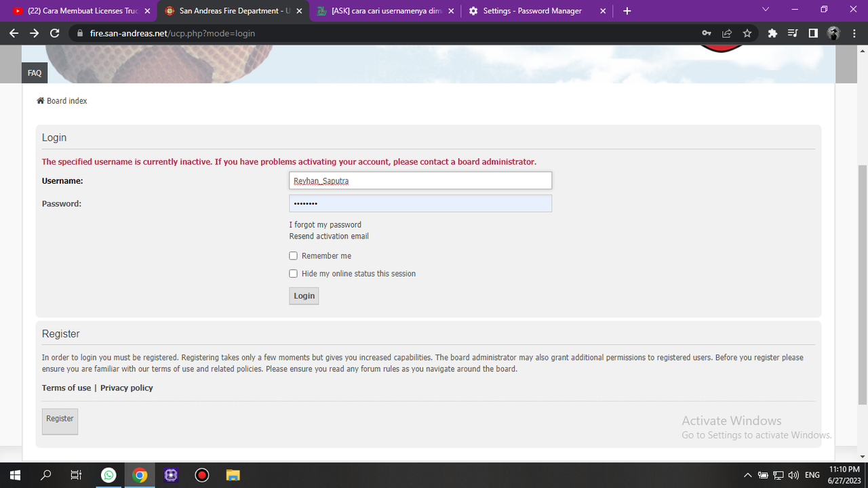Click the share page icon
The width and height of the screenshot is (868, 488).
[727, 33]
